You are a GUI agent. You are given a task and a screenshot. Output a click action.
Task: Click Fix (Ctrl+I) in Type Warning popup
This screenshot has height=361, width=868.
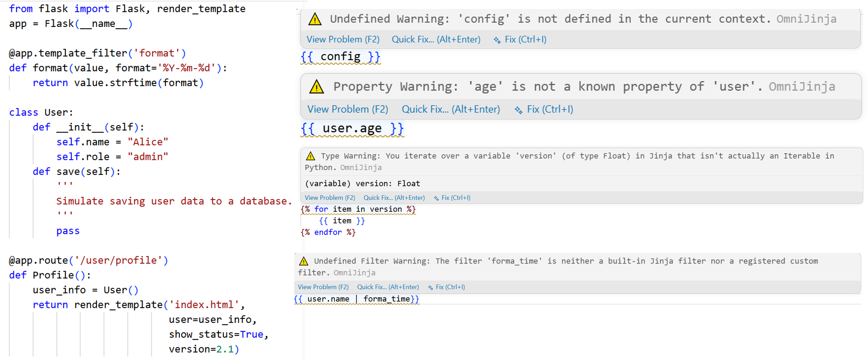[456, 198]
